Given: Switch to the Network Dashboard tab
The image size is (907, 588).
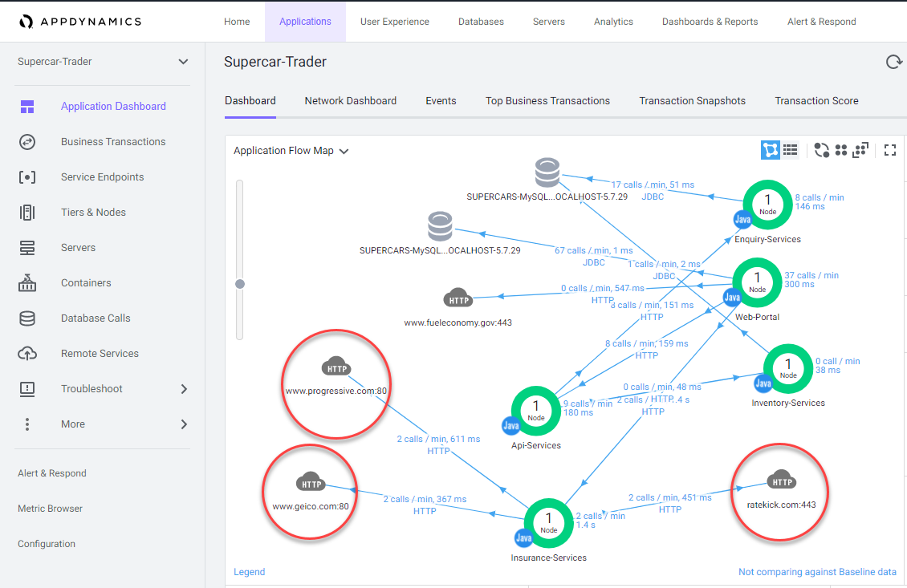Looking at the screenshot, I should pos(351,100).
